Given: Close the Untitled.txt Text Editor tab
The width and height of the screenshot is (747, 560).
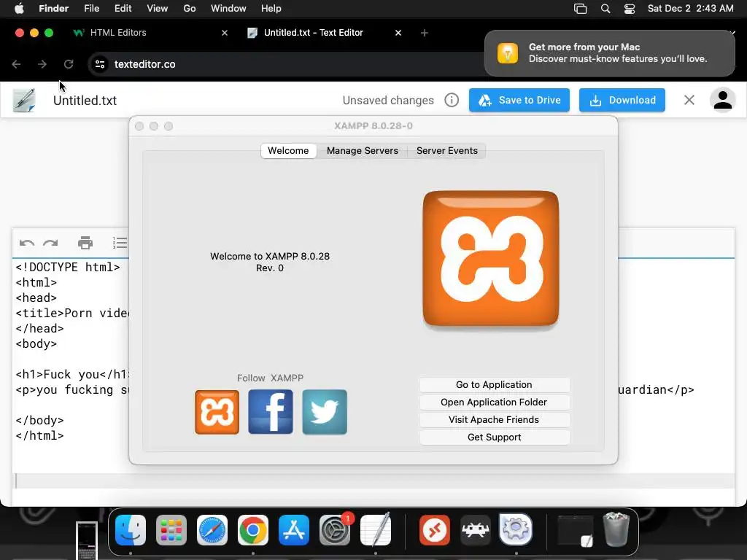Looking at the screenshot, I should click(398, 33).
